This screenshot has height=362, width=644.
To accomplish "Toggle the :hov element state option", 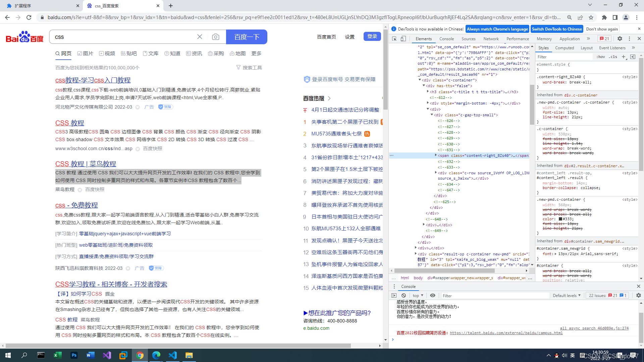I will tap(601, 57).
